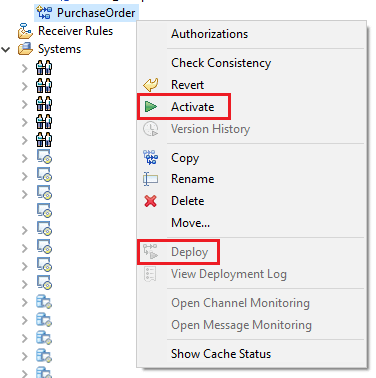
Task: Click Activate with the green arrow
Action: (x=192, y=107)
